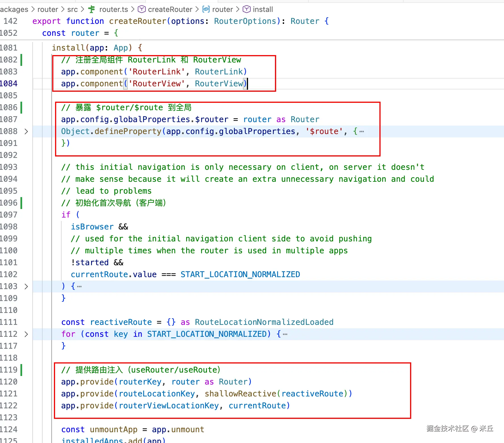Select router.ts in the breadcrumb path
This screenshot has height=443, width=504.
[114, 9]
